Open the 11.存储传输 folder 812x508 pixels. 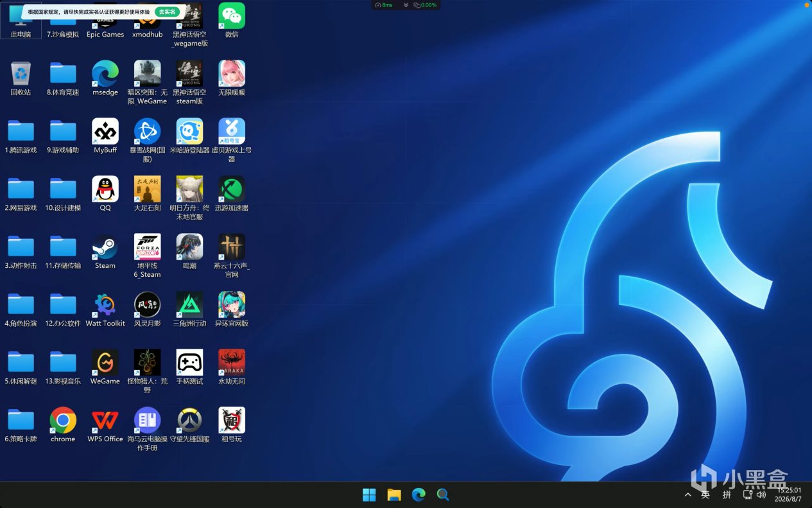(x=63, y=247)
